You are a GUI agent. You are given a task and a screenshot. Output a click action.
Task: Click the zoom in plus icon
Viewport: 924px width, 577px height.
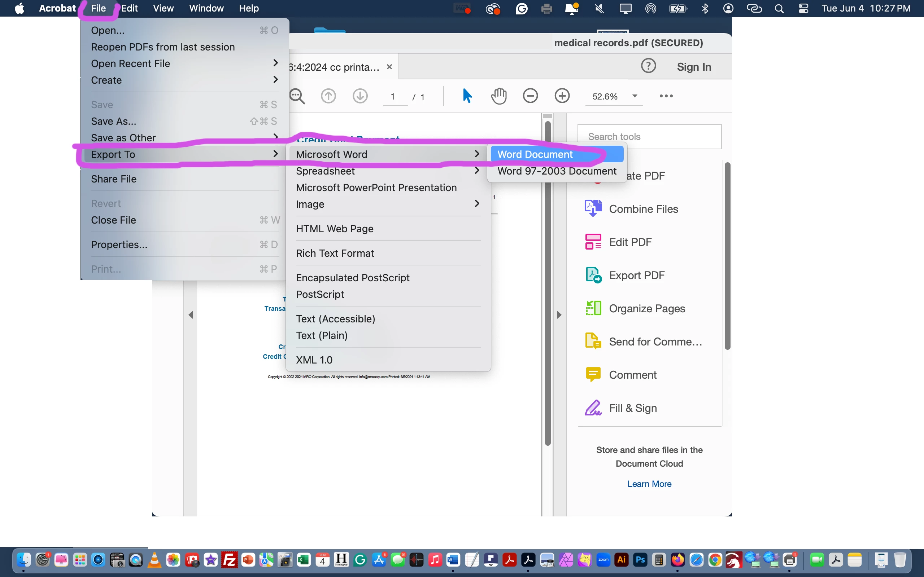point(562,96)
